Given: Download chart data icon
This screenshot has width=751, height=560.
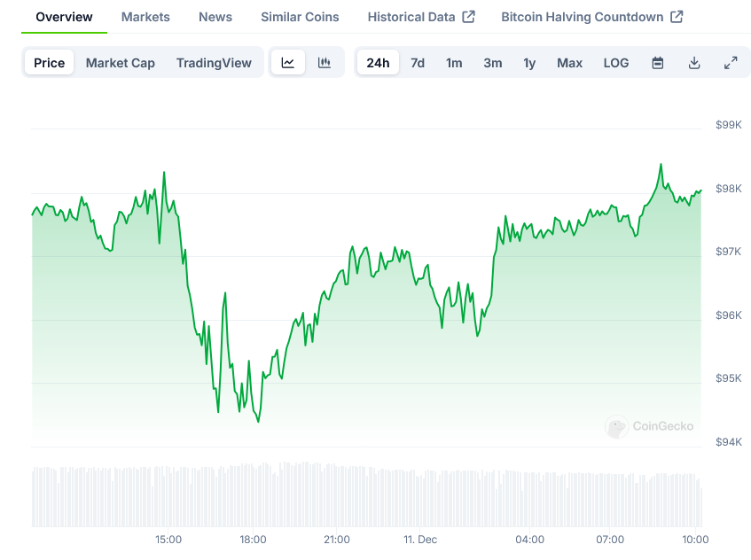Looking at the screenshot, I should [x=694, y=63].
